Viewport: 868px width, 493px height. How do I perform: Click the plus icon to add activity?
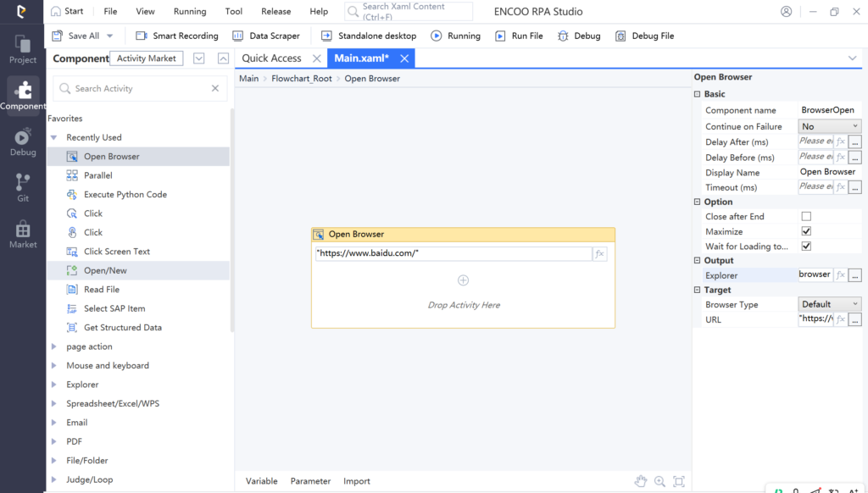coord(464,280)
